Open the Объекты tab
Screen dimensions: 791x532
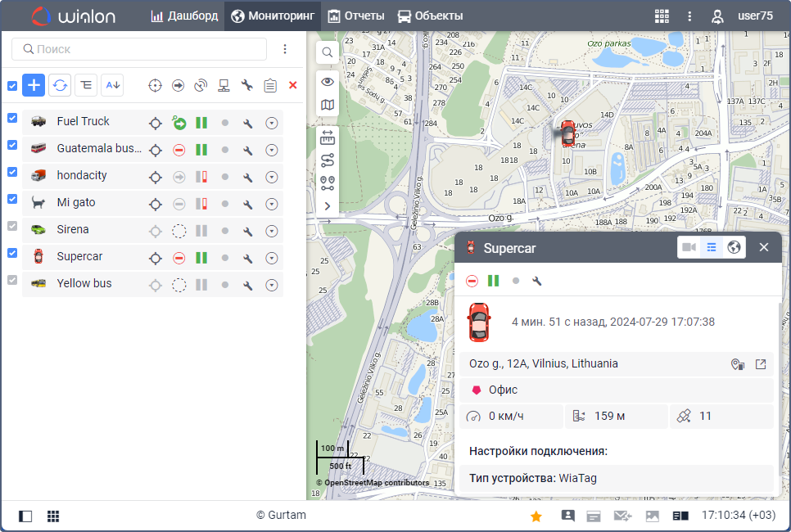(430, 16)
